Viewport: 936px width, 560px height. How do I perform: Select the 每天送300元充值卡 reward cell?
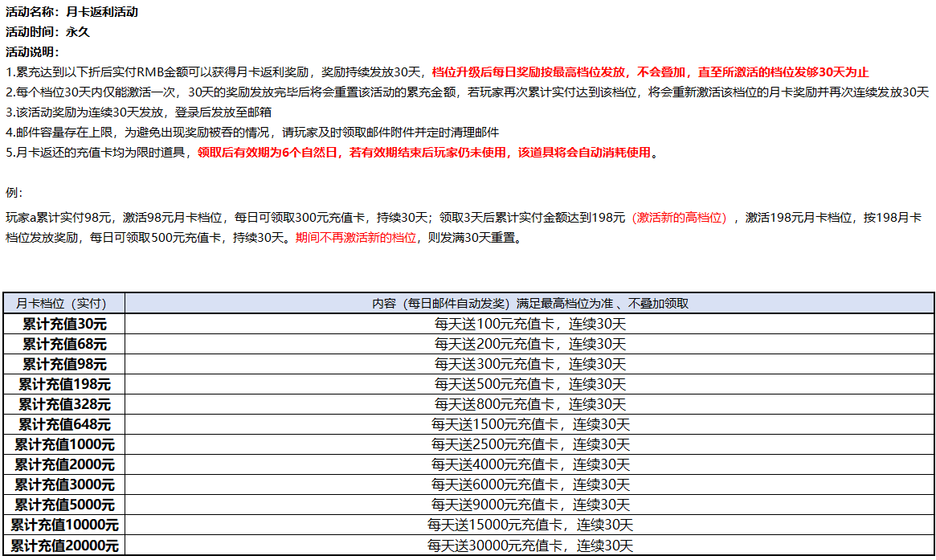click(529, 364)
